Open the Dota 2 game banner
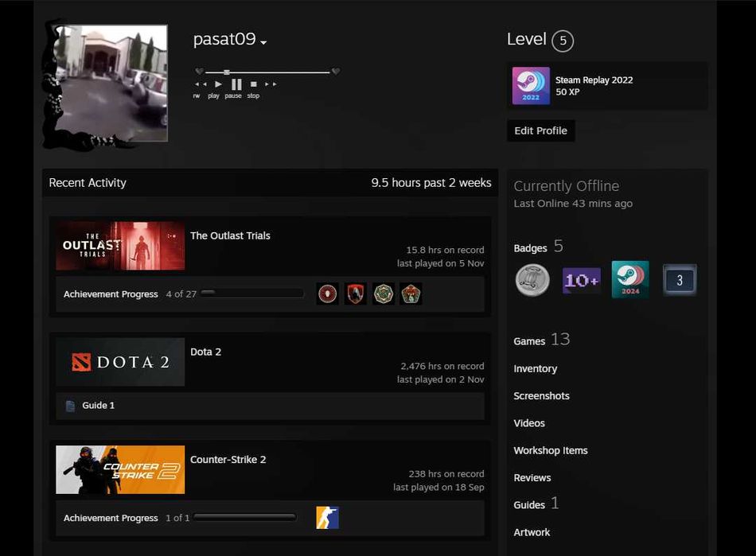 click(120, 362)
